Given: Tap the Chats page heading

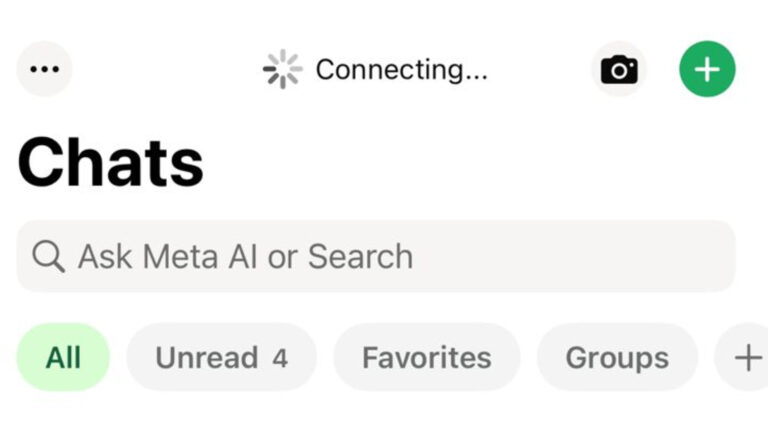Looking at the screenshot, I should click(x=111, y=163).
